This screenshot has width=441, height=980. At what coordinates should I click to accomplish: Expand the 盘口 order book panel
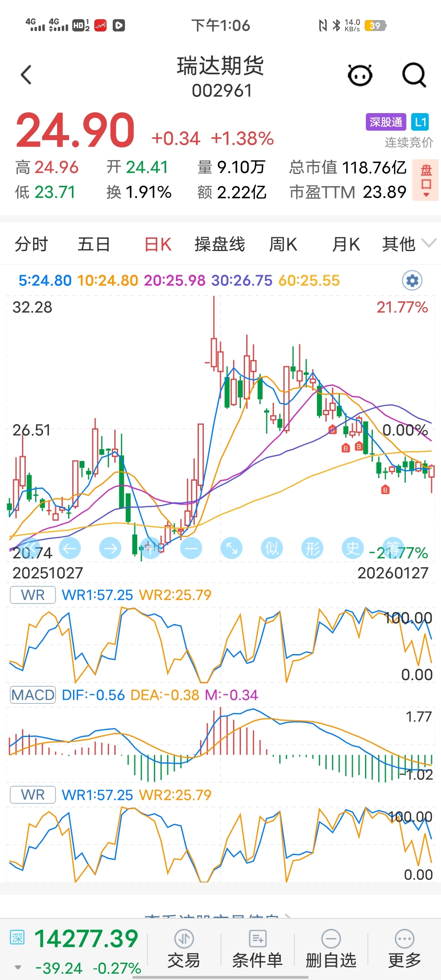pos(426,180)
